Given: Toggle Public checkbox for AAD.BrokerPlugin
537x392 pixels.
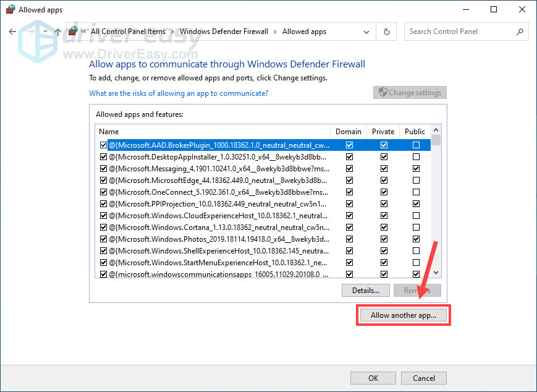Looking at the screenshot, I should pos(416,145).
